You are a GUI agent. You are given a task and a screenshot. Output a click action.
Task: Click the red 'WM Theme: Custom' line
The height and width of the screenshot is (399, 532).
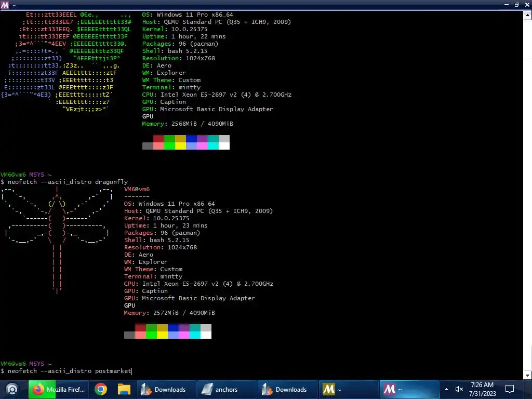tap(153, 270)
